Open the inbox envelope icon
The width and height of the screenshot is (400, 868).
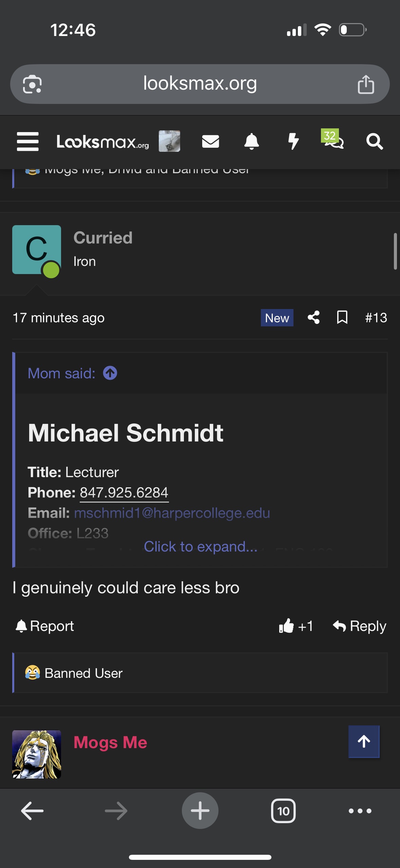point(210,141)
